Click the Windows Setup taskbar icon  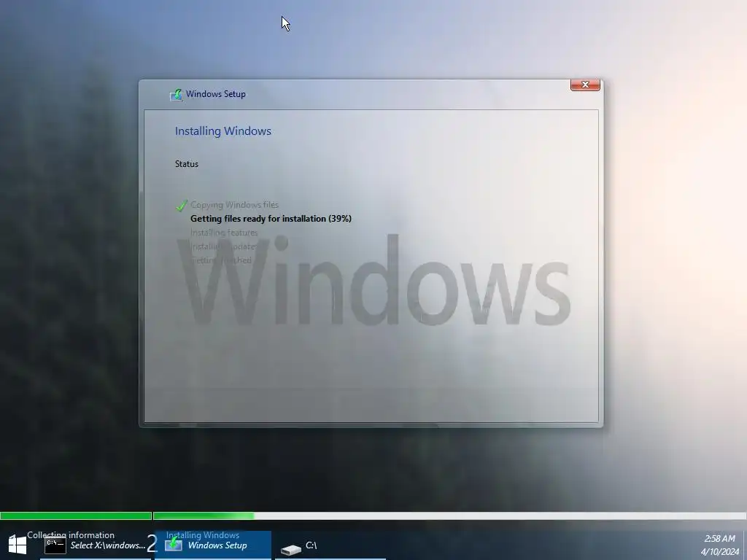point(174,544)
